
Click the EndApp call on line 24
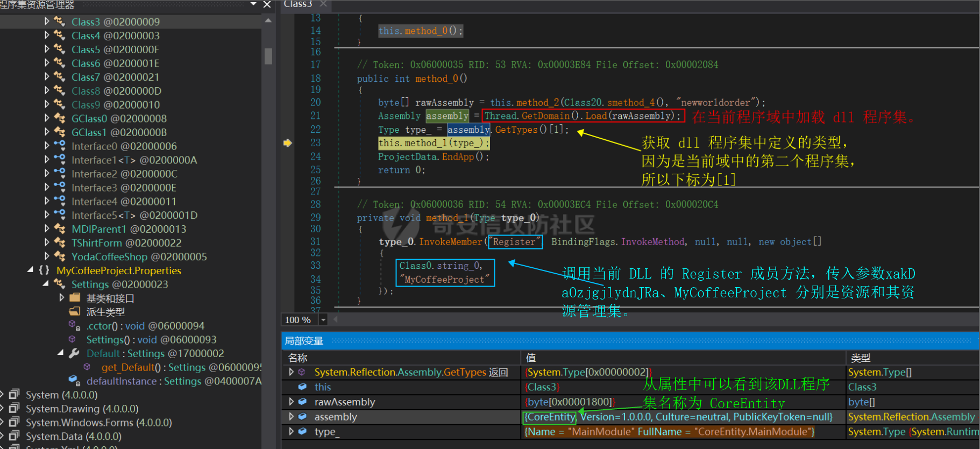coord(458,157)
